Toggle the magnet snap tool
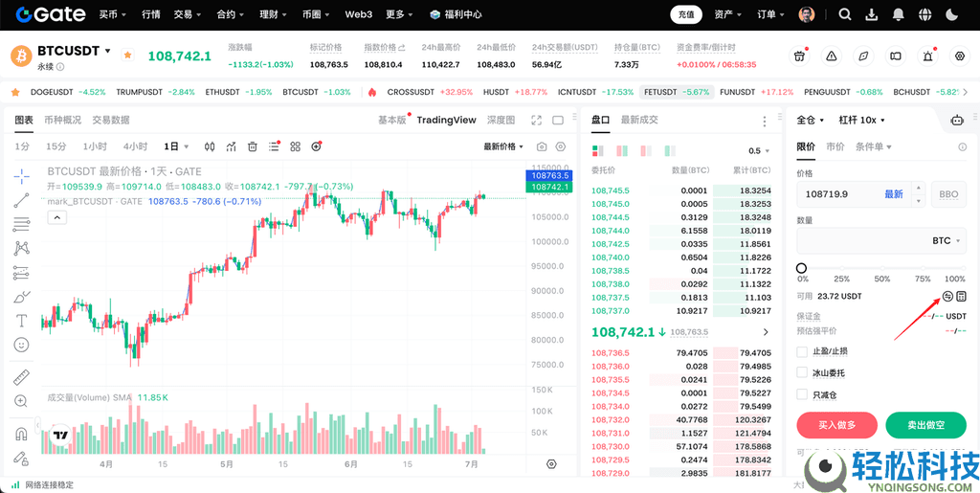 (x=21, y=434)
